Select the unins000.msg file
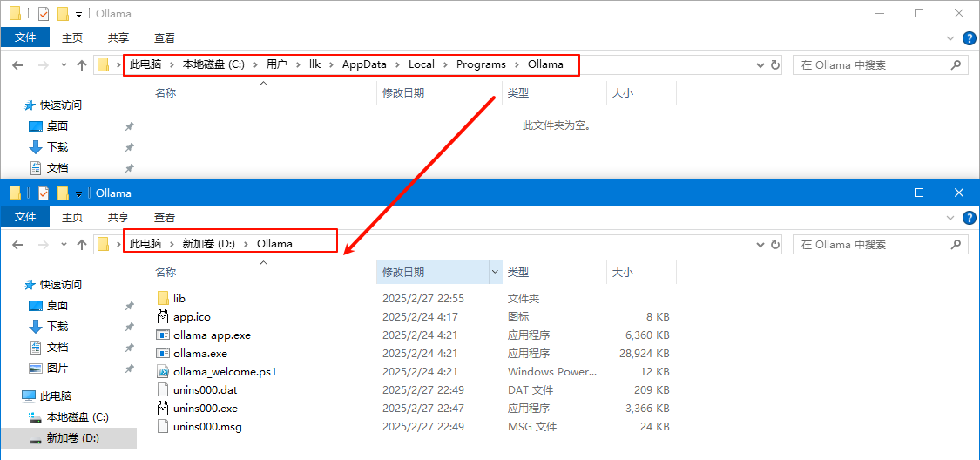The image size is (980, 460). click(x=206, y=426)
